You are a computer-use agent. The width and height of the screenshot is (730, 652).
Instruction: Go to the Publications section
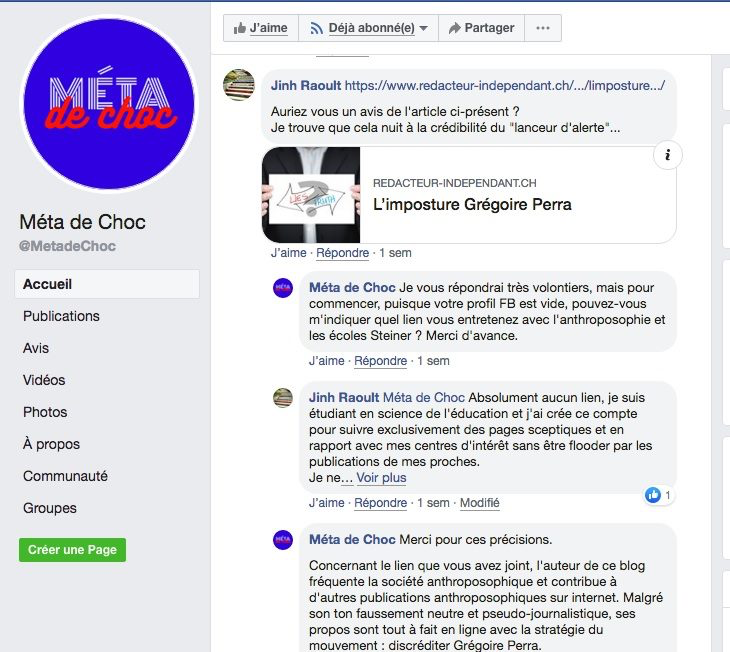61,316
